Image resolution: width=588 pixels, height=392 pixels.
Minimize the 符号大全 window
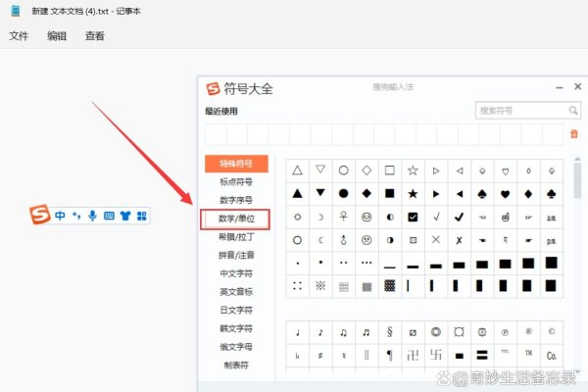click(560, 87)
